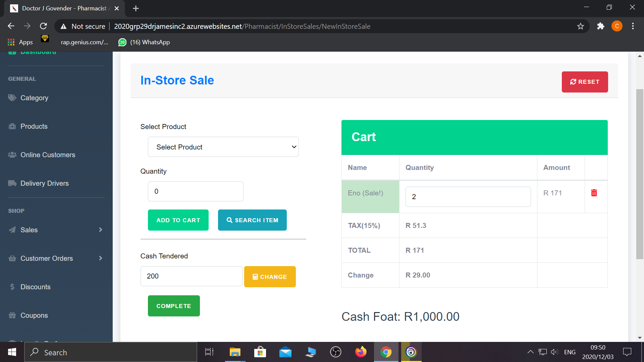Switch to the Doctor J Govender tab

click(64, 8)
